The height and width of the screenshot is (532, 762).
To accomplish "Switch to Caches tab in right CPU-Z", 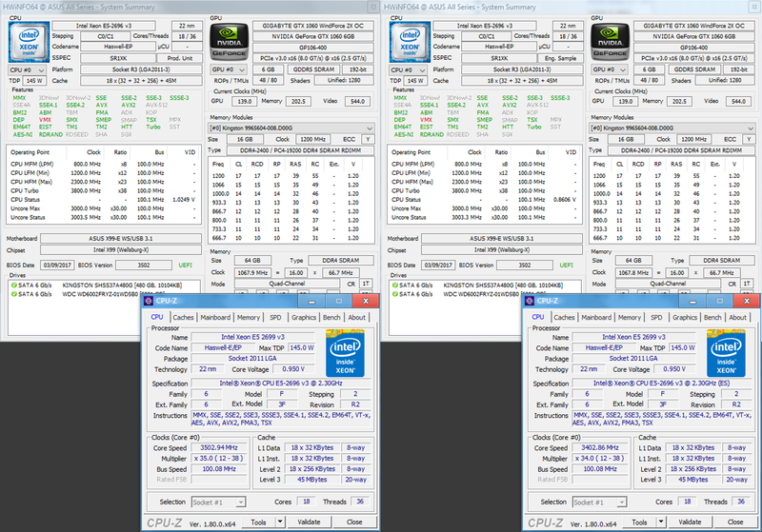I will (564, 318).
